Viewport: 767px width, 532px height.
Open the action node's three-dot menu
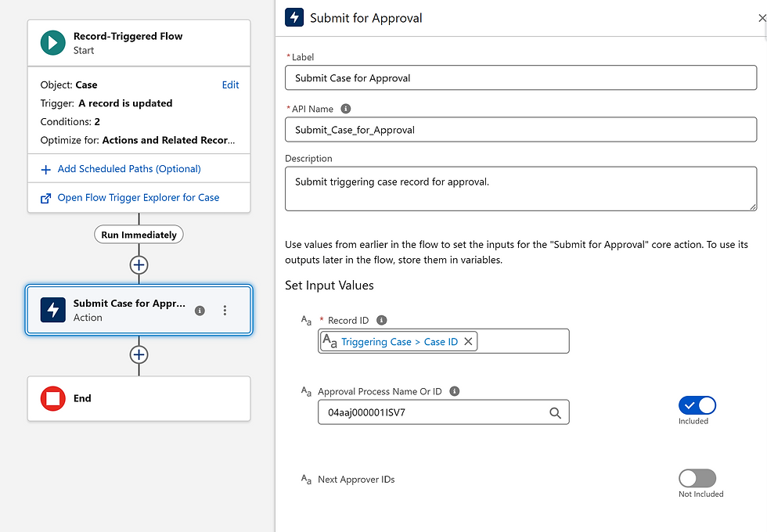pos(225,311)
